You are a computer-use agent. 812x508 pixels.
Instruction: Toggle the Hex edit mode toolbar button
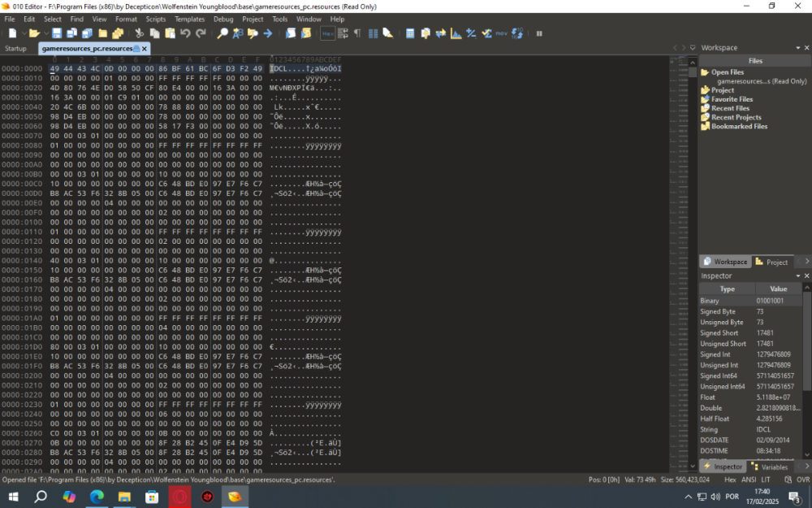327,33
